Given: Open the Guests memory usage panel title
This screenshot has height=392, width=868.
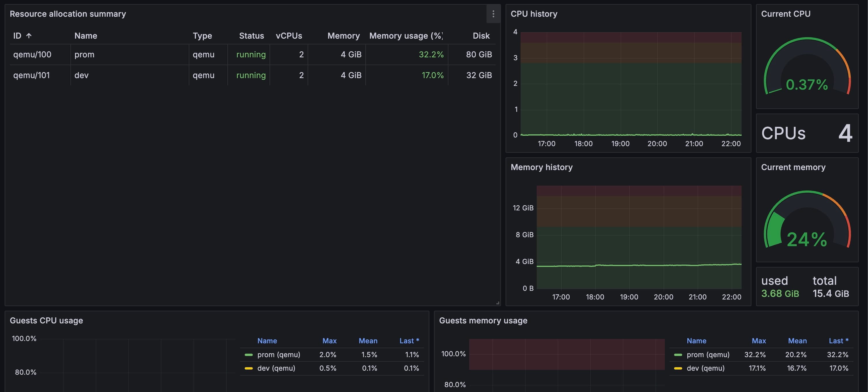Looking at the screenshot, I should pos(483,320).
